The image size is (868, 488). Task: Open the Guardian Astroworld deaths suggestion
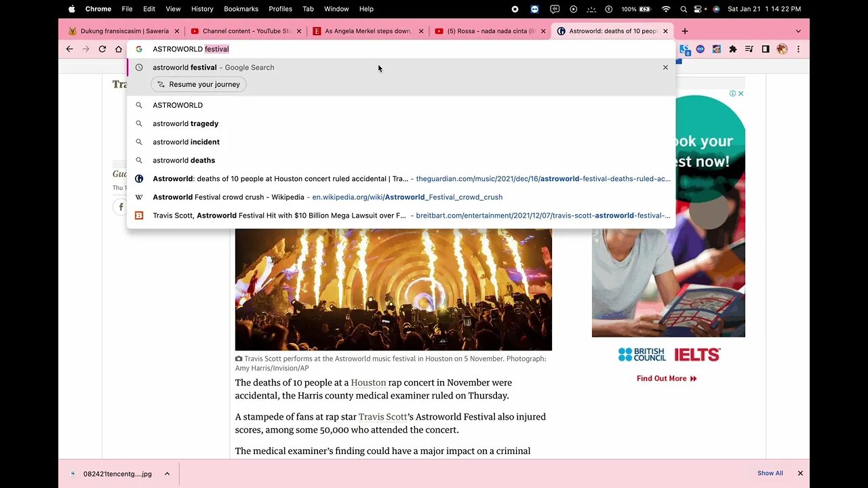tap(401, 179)
